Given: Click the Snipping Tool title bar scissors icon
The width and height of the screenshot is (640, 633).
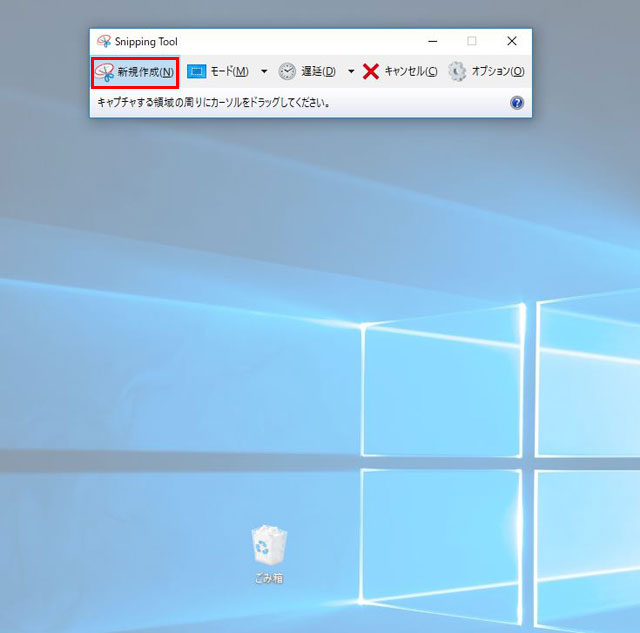Looking at the screenshot, I should point(104,41).
